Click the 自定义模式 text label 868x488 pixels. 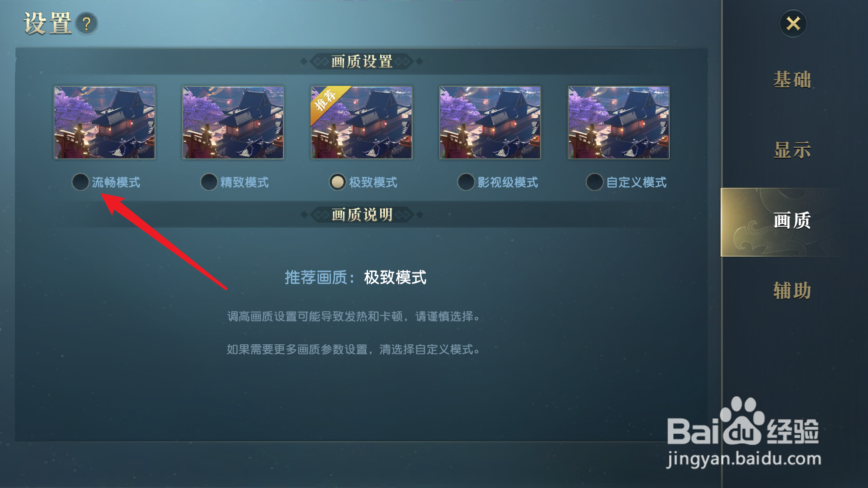click(637, 183)
